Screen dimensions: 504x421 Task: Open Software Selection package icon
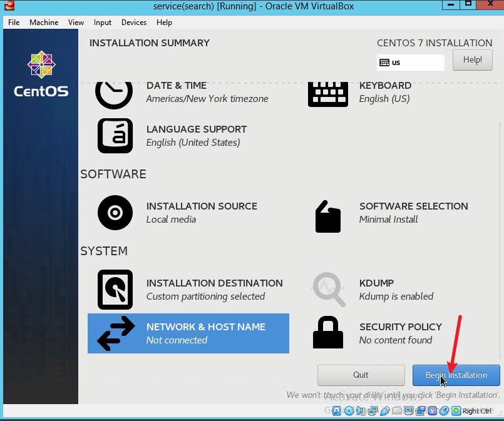(328, 216)
